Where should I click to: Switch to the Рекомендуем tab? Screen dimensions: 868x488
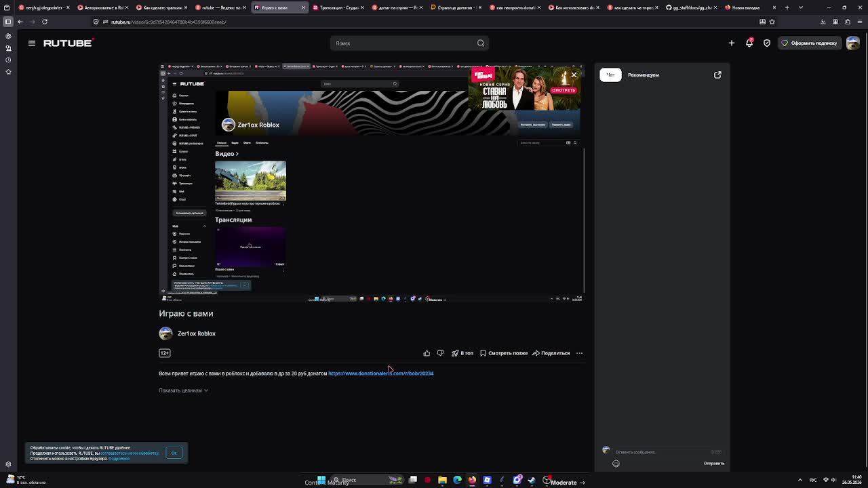coord(644,75)
